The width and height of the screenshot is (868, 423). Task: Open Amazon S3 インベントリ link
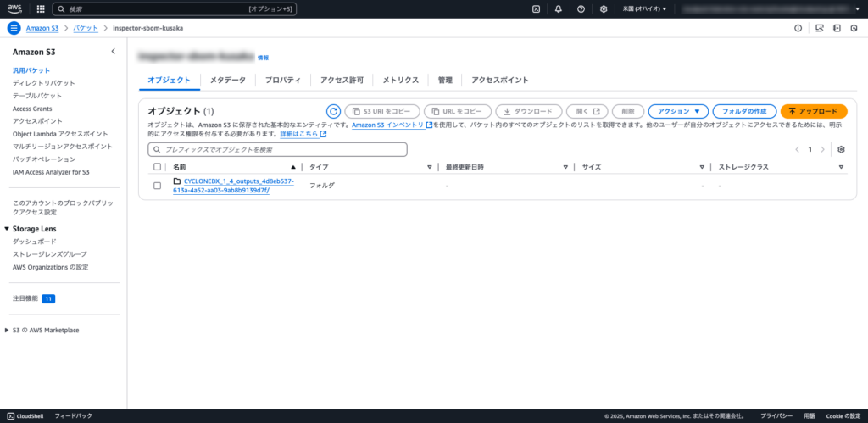tap(392, 125)
